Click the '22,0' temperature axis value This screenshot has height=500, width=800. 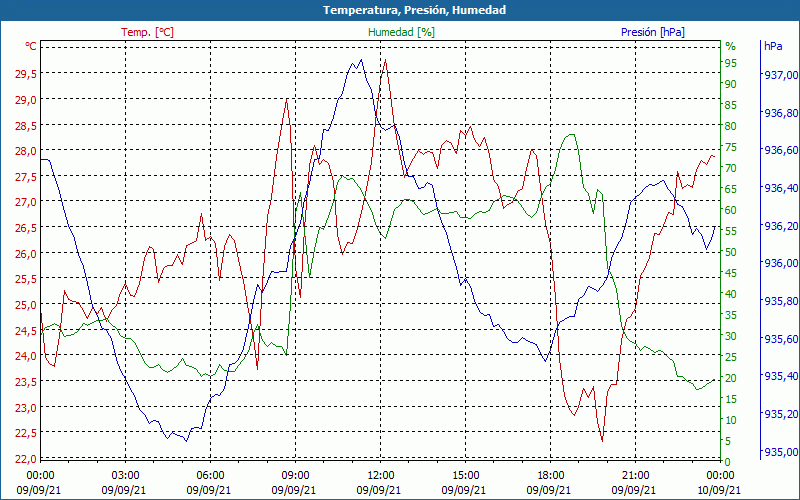(x=26, y=459)
